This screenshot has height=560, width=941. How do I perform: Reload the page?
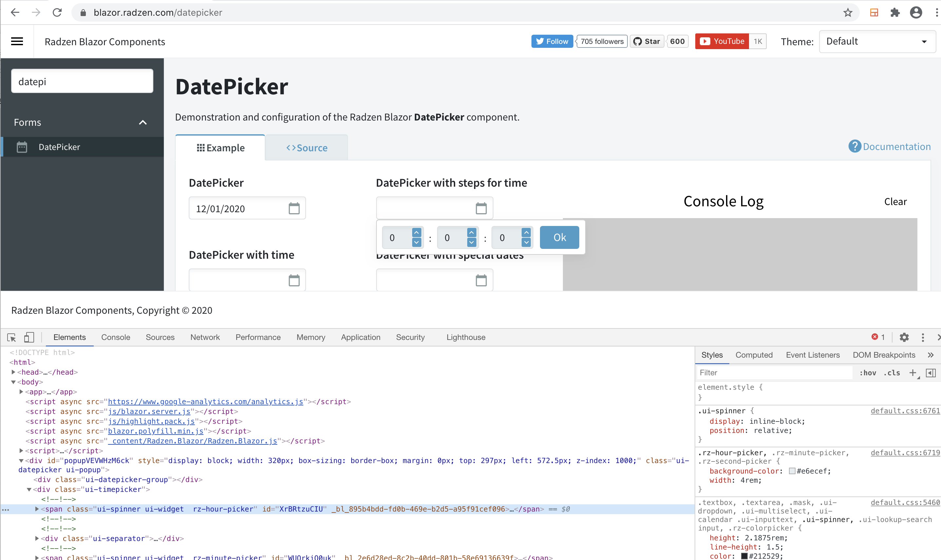pos(57,12)
